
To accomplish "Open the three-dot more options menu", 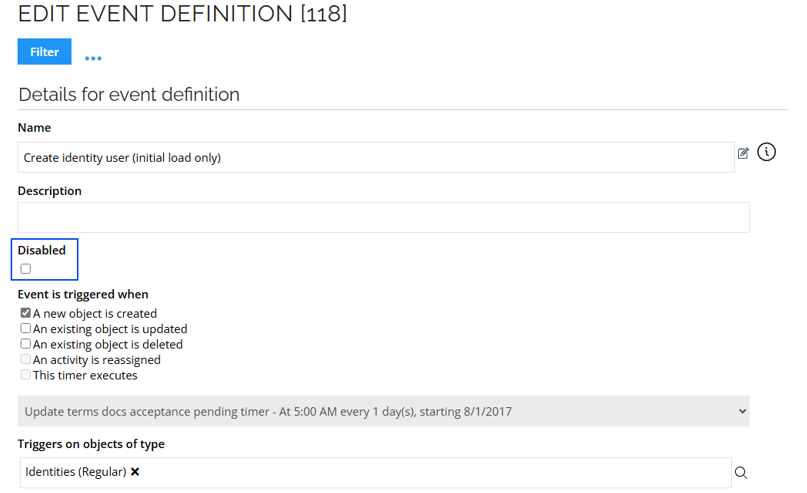I will 93,58.
